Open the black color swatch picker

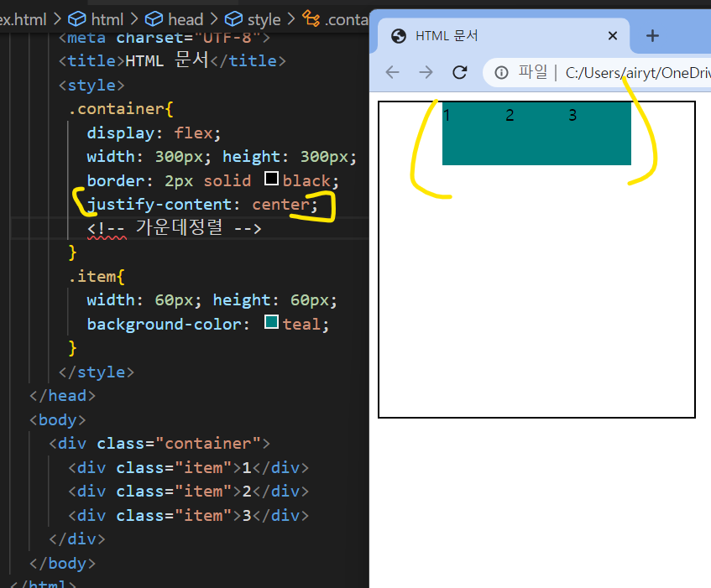coord(271,179)
